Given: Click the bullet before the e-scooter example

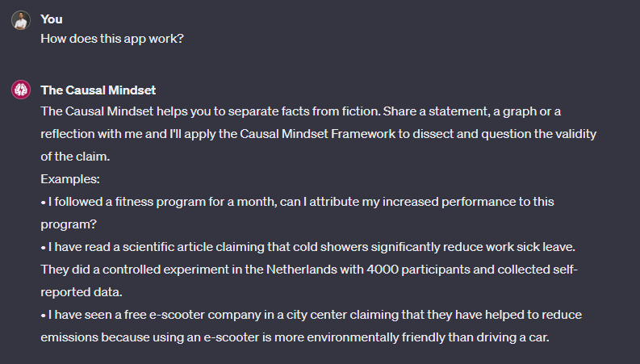Looking at the screenshot, I should click(x=44, y=315).
